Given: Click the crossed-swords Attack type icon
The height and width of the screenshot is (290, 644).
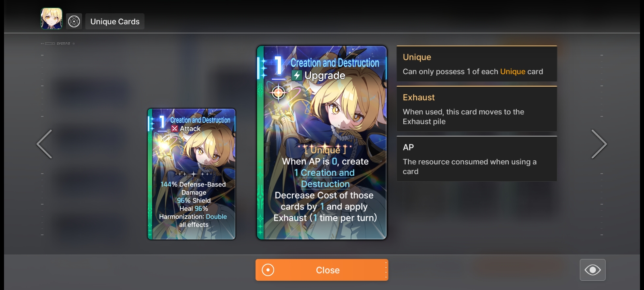Looking at the screenshot, I should click(174, 128).
